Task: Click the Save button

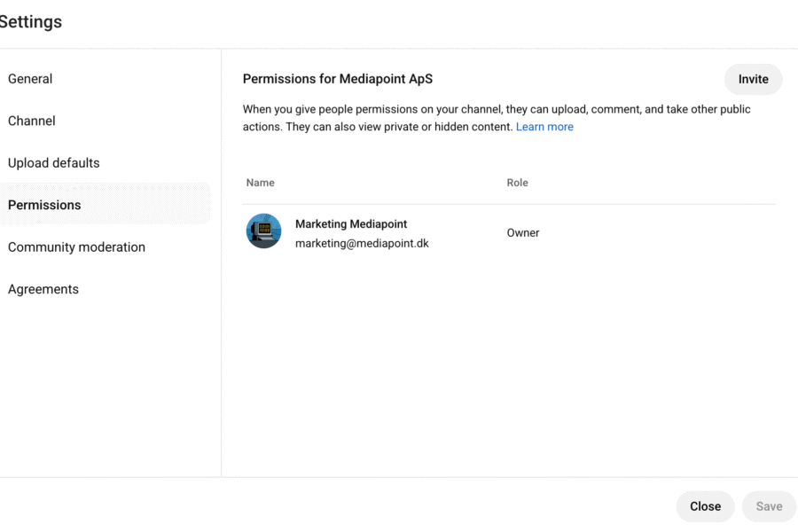Action: click(x=769, y=506)
